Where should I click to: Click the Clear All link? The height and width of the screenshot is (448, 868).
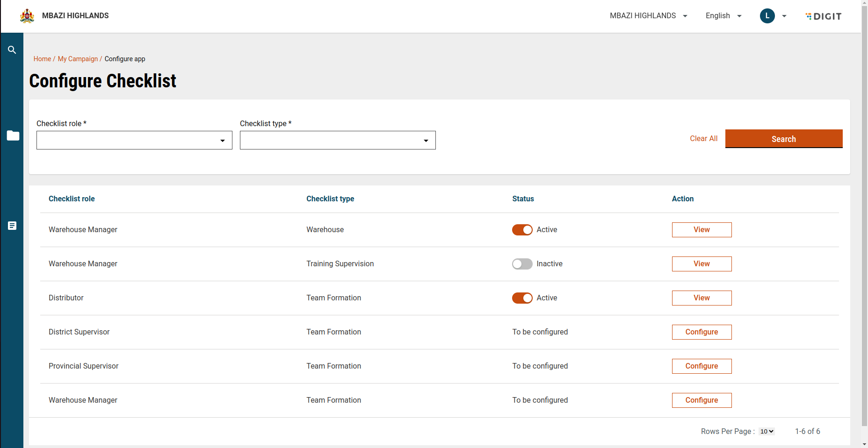pos(703,139)
